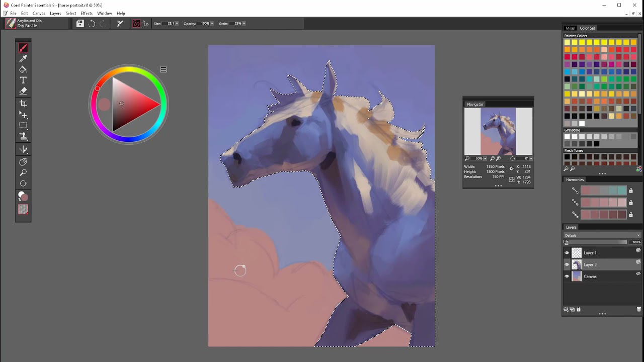The height and width of the screenshot is (362, 644).
Task: Select the Layer Adjuster tool
Action: coord(23,115)
